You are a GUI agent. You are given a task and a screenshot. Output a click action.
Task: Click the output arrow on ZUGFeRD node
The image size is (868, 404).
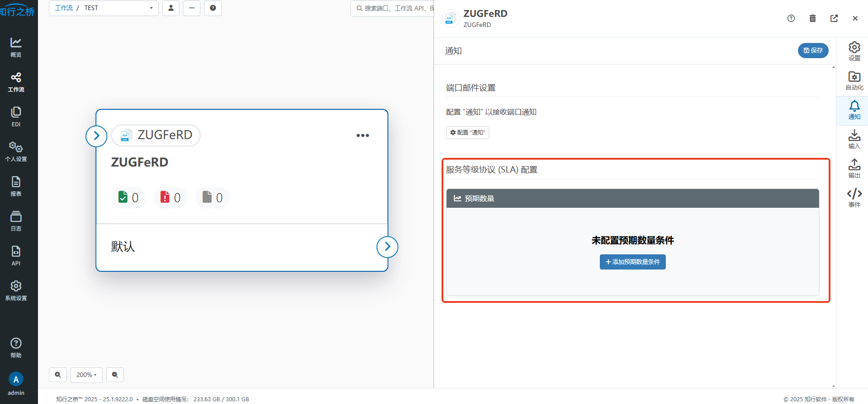coord(387,247)
